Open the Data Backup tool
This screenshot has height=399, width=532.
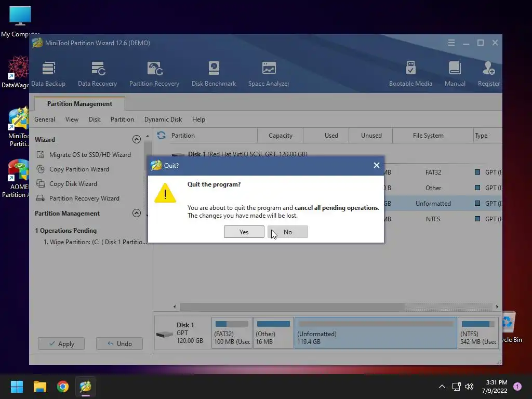48,74
